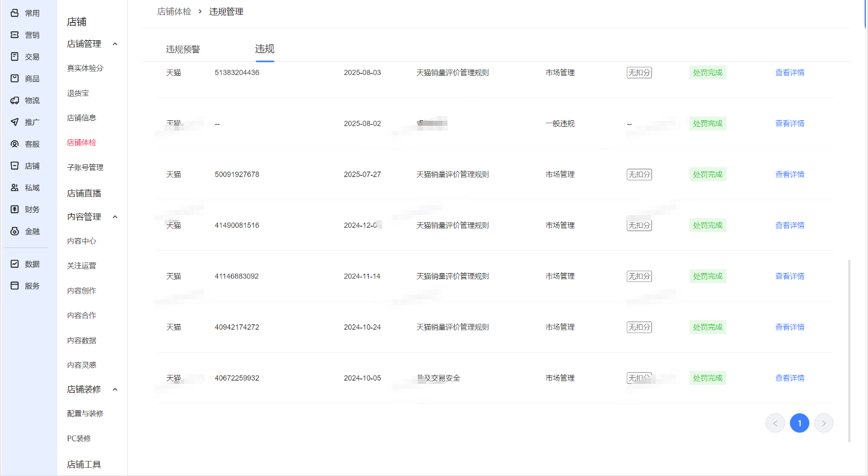Open the 物流 logistics truck icon
The height and width of the screenshot is (476, 868).
click(15, 100)
